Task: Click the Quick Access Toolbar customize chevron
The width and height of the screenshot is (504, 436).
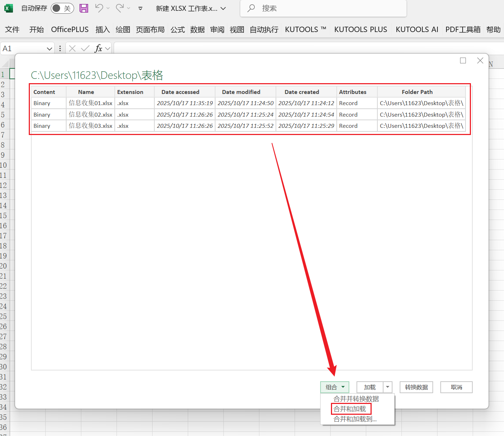Action: 140,8
